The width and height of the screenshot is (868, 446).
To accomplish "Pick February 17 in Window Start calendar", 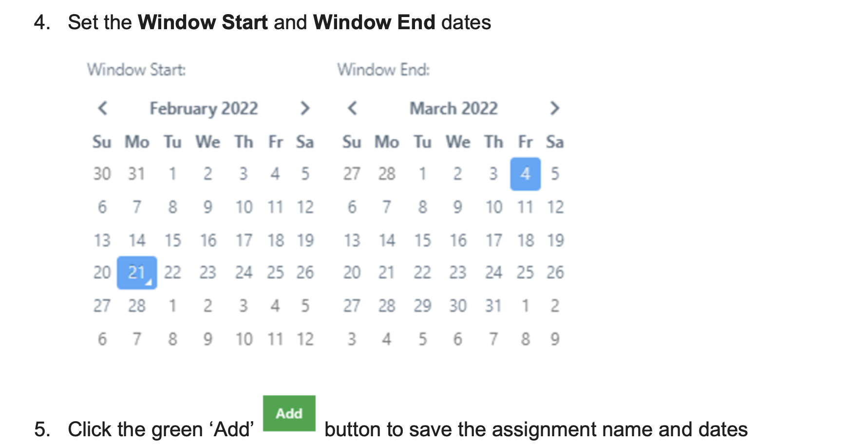I will tap(244, 240).
